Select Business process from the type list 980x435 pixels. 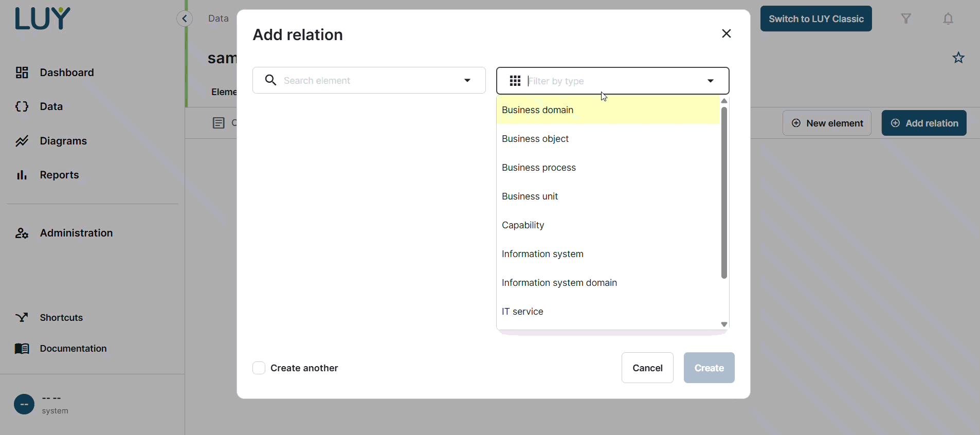pos(539,168)
